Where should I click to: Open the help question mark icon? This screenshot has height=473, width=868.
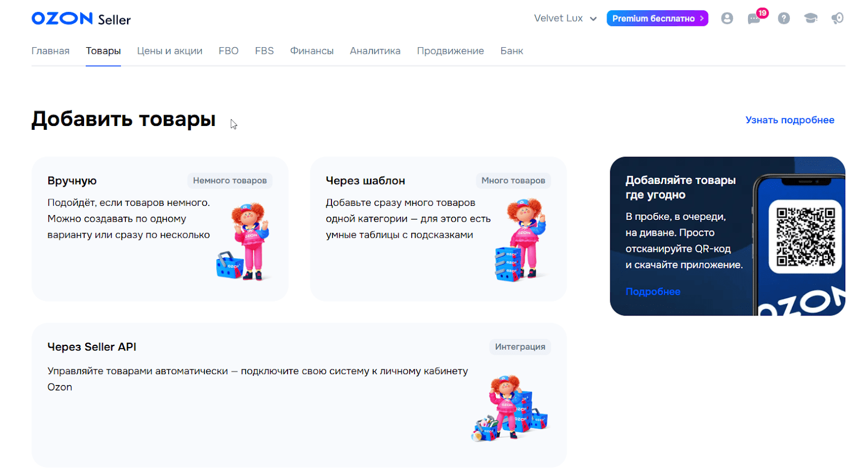coord(783,18)
